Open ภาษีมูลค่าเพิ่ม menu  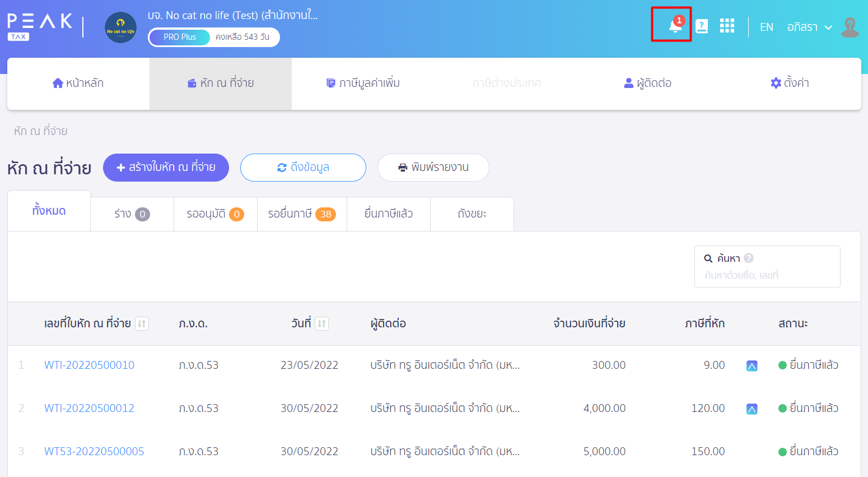click(x=363, y=83)
